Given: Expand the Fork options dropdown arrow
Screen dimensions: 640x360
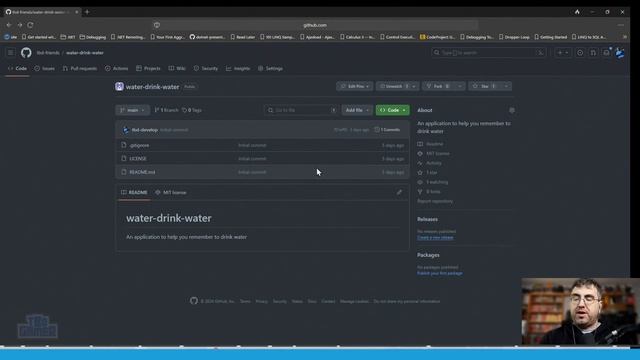Looking at the screenshot, I should (x=460, y=86).
